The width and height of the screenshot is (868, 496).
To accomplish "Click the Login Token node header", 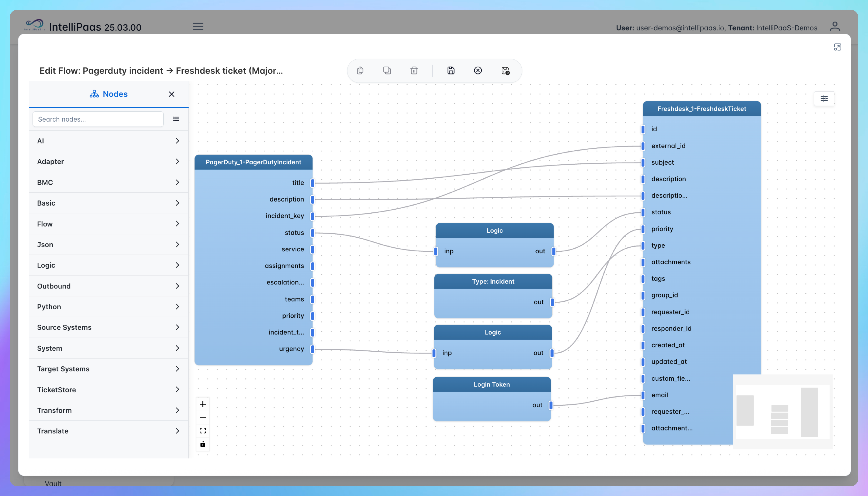I will [x=491, y=384].
